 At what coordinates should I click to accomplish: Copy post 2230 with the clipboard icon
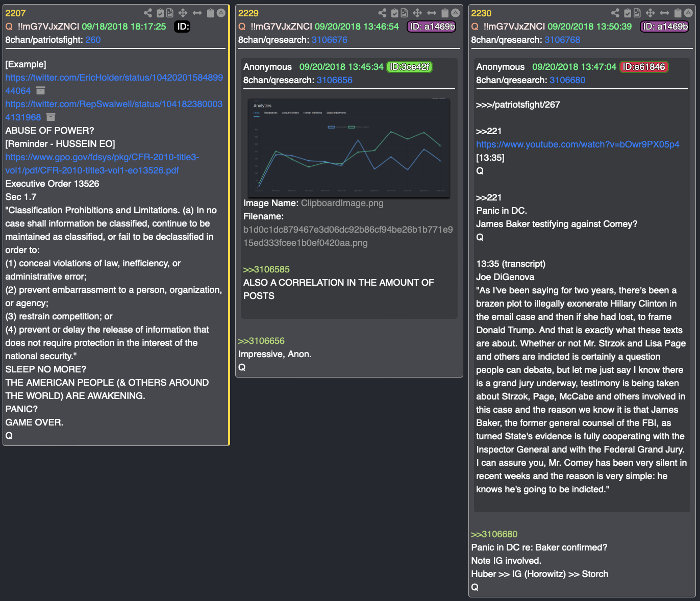678,13
